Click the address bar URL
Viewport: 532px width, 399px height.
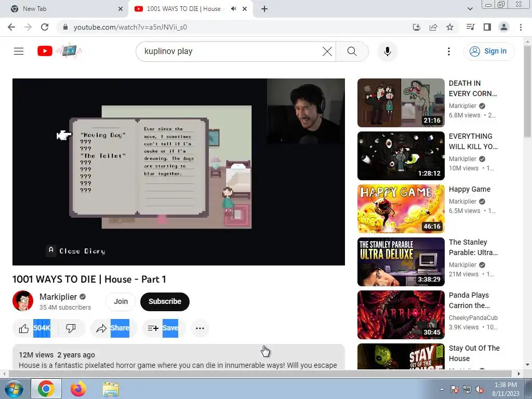coord(130,27)
